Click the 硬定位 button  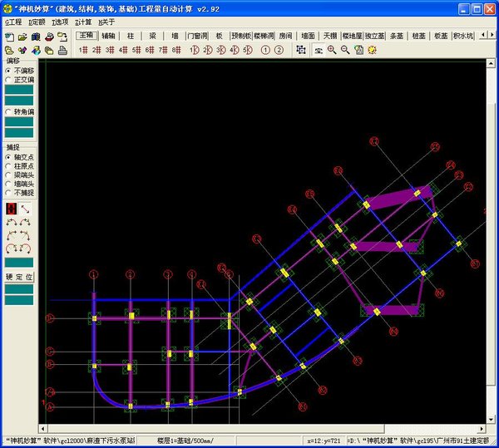click(x=19, y=276)
